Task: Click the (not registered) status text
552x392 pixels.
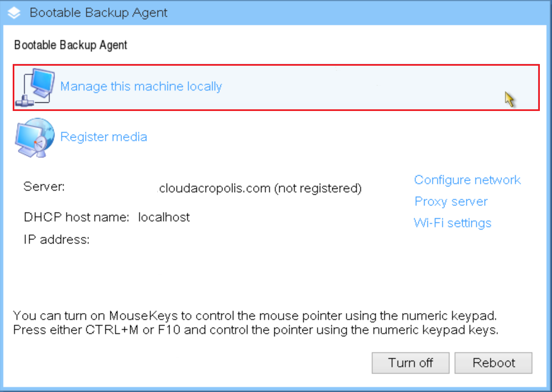Action: pos(318,188)
